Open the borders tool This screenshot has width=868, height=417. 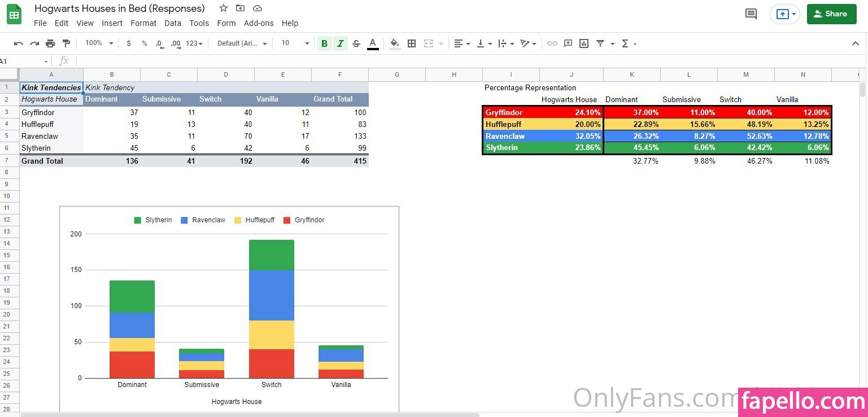pos(412,43)
